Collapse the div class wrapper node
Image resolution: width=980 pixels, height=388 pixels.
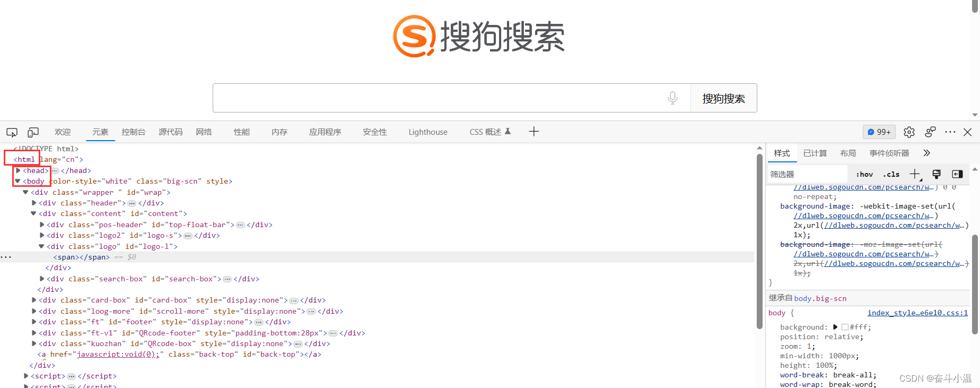[x=25, y=192]
